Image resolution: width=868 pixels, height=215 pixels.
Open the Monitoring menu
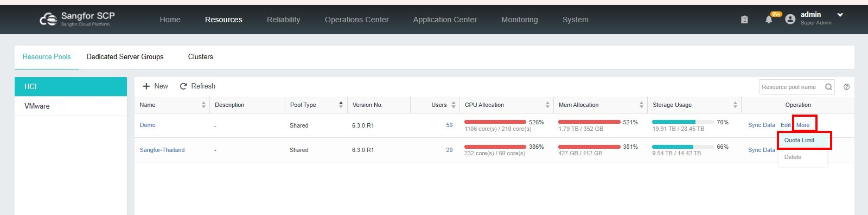tap(519, 20)
